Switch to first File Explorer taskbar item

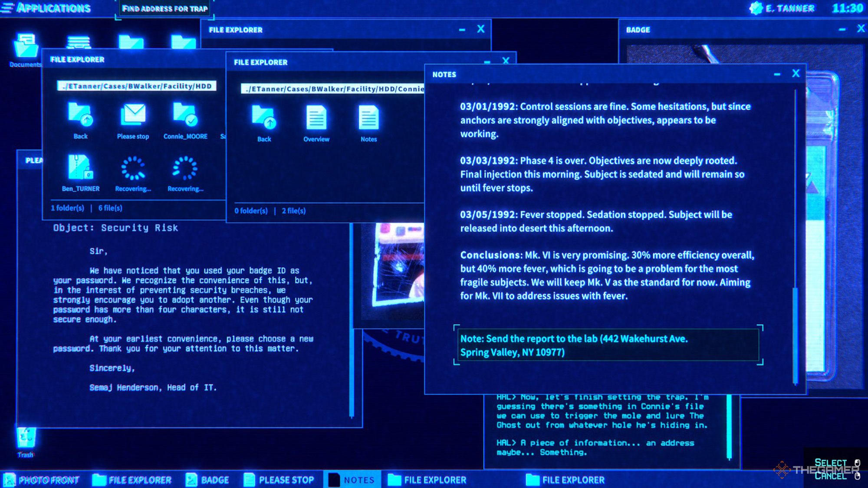click(132, 480)
